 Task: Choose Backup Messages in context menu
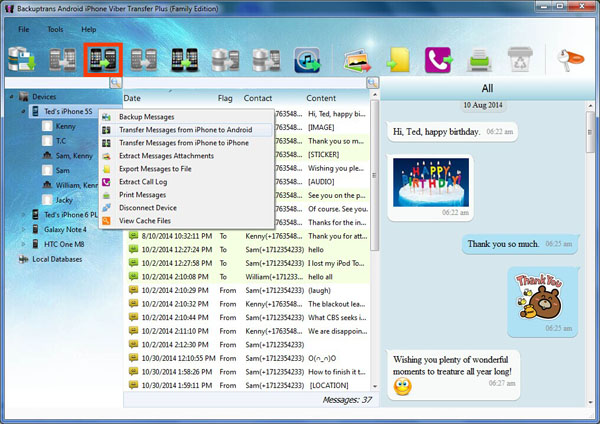[x=186, y=117]
